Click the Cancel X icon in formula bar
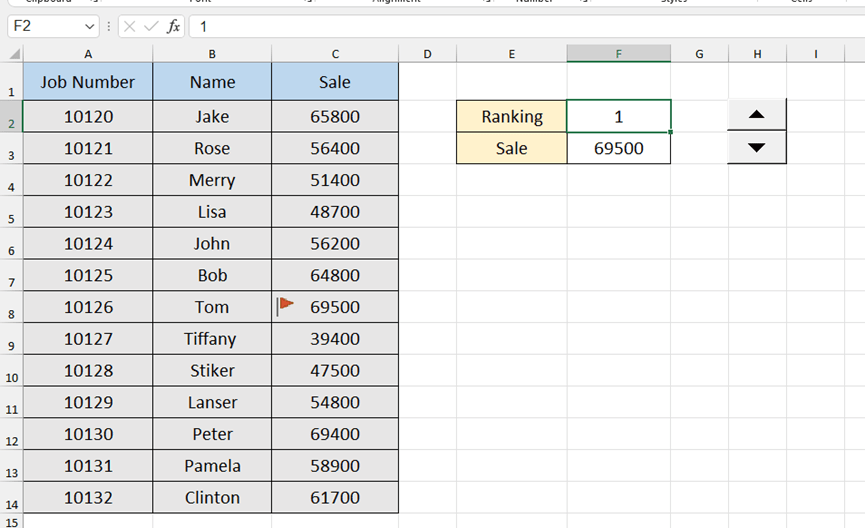The image size is (865, 528). [x=130, y=26]
